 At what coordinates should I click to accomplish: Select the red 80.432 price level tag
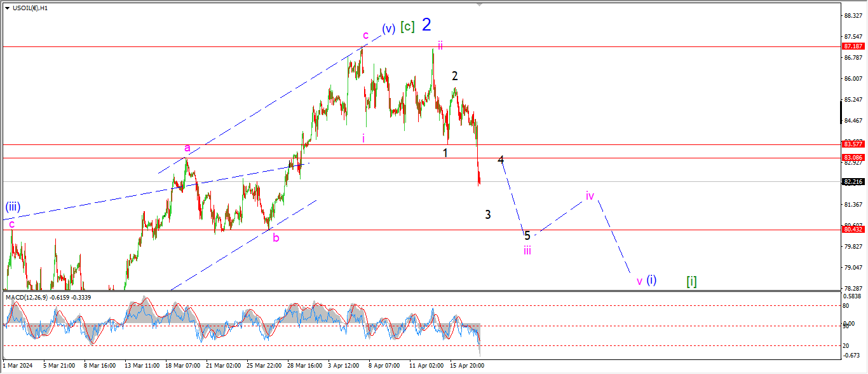click(x=852, y=230)
